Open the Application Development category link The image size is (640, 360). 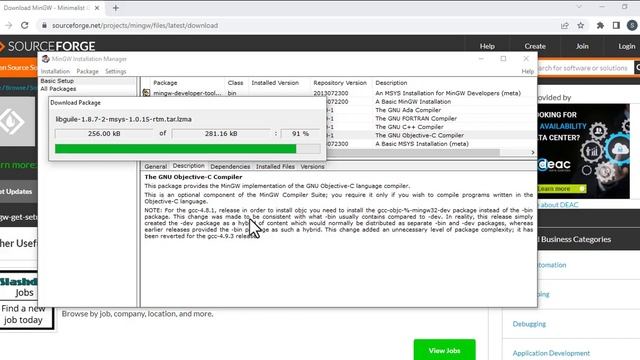tap(551, 353)
